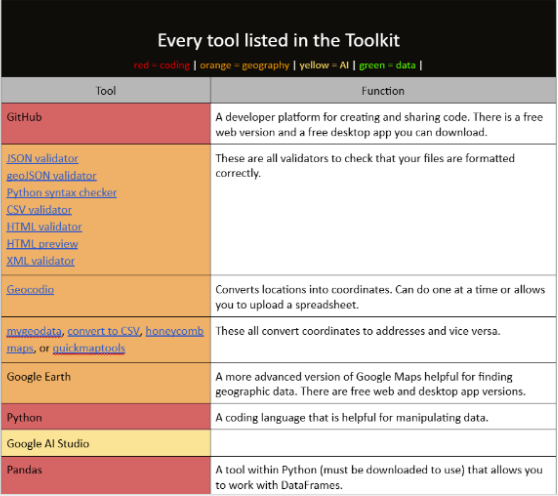
Task: Click the Python tool cell
Action: click(x=106, y=417)
